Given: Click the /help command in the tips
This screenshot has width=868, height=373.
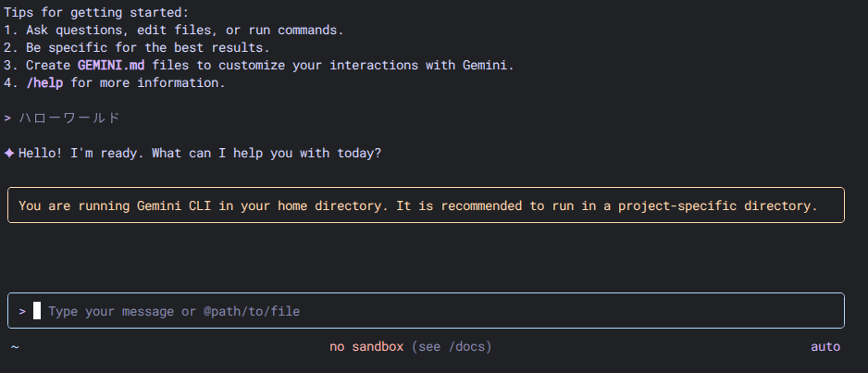Looking at the screenshot, I should click(x=44, y=82).
